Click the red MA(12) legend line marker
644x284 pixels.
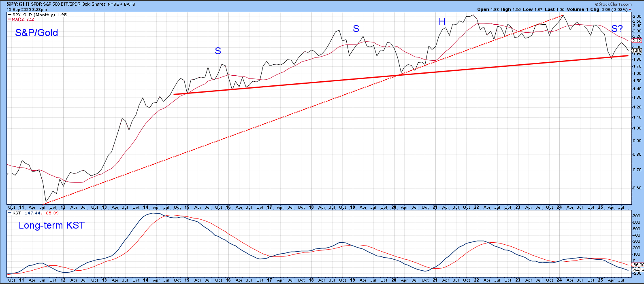pos(9,19)
